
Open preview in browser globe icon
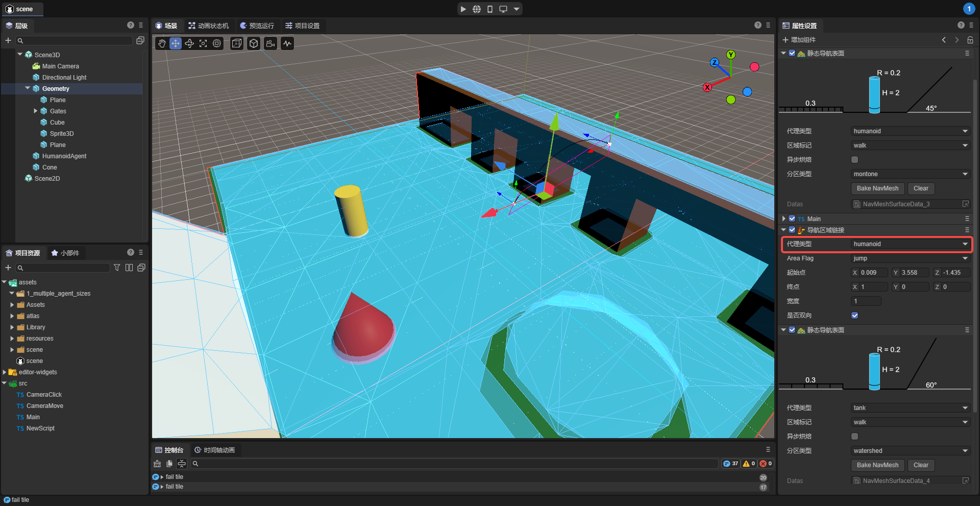(x=476, y=9)
